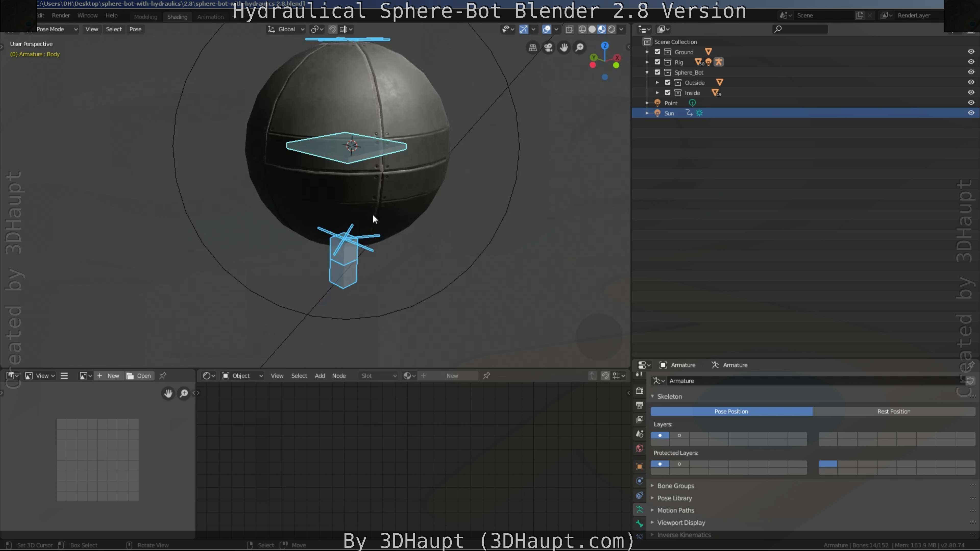Switch viewport to wireframe shading
The width and height of the screenshot is (980, 551).
click(582, 29)
